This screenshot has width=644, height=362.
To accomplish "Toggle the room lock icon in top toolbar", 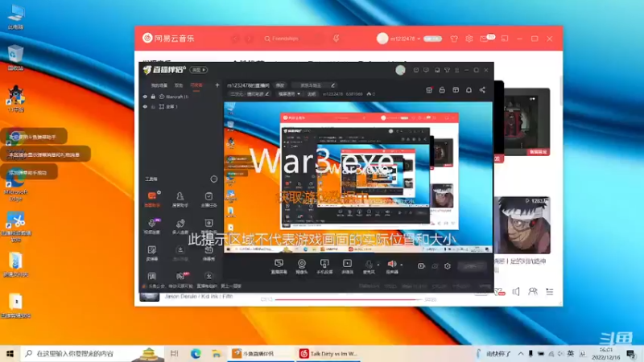I will [442, 90].
